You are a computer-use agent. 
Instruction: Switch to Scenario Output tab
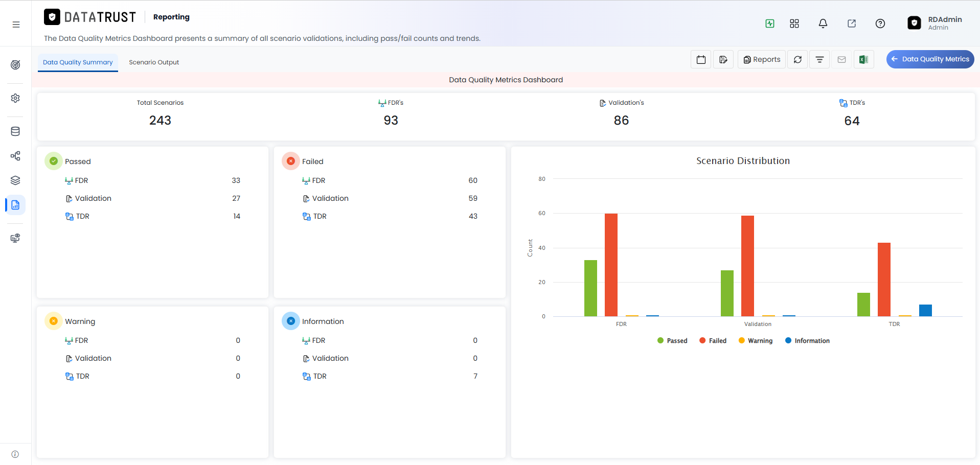pyautogui.click(x=154, y=62)
